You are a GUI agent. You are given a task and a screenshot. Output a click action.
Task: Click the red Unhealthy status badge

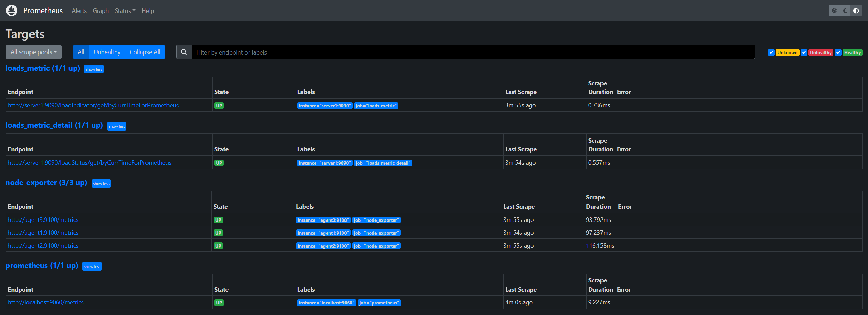click(821, 52)
